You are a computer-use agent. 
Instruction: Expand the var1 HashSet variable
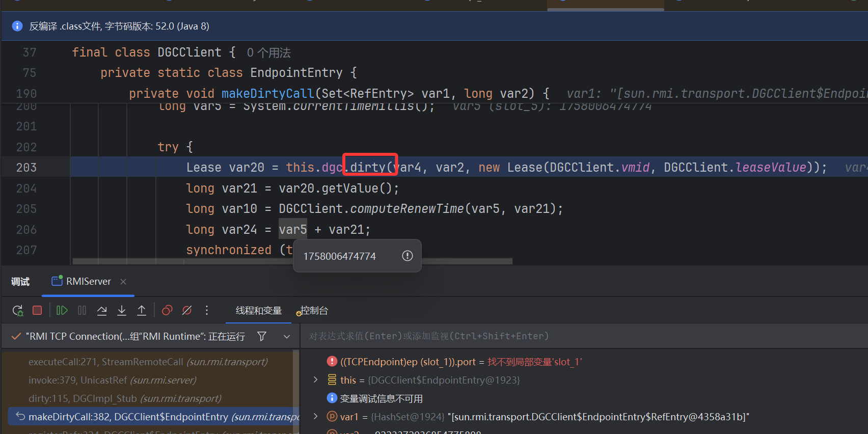pos(315,417)
